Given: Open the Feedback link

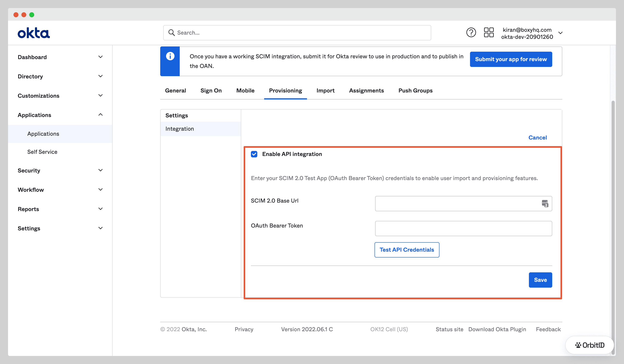Looking at the screenshot, I should [548, 329].
